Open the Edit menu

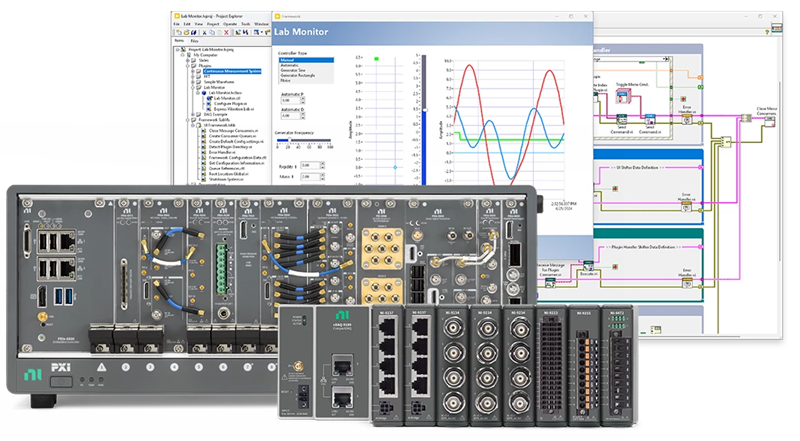[187, 24]
